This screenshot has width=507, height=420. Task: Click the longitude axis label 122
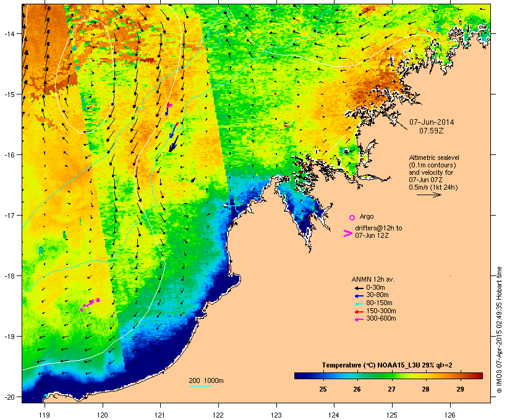(218, 415)
